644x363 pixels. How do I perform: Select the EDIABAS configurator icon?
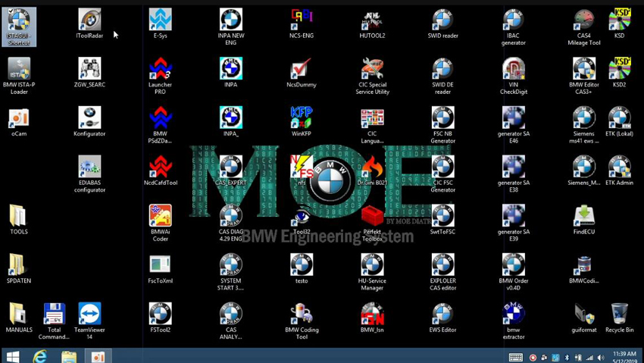pyautogui.click(x=89, y=174)
